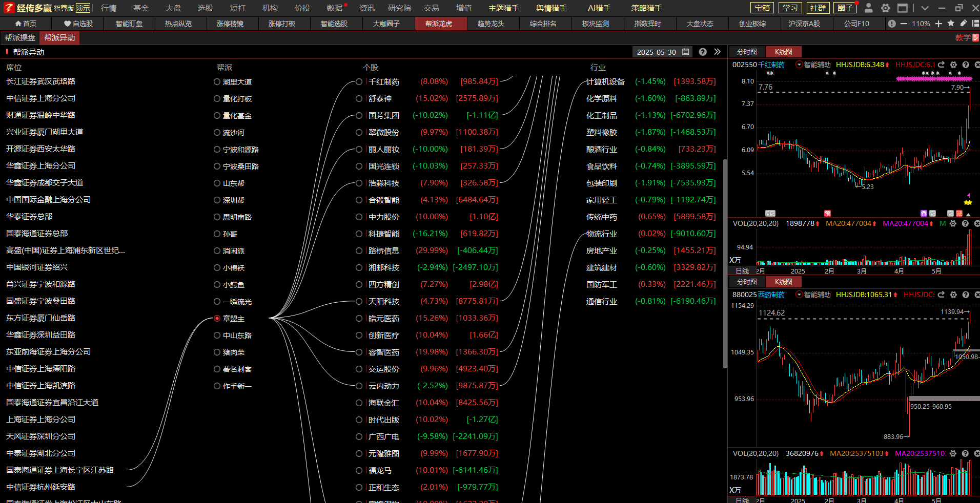Open 行情 menu

click(x=109, y=8)
